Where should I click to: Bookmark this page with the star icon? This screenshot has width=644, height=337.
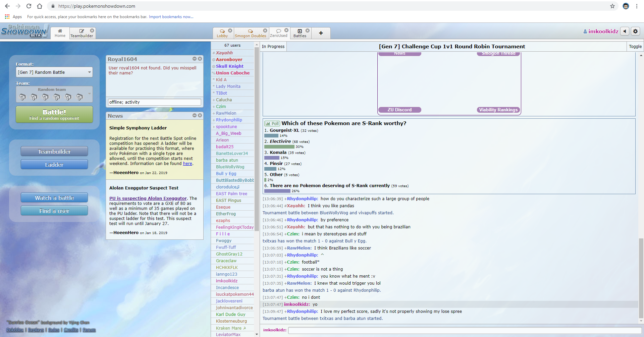click(612, 6)
